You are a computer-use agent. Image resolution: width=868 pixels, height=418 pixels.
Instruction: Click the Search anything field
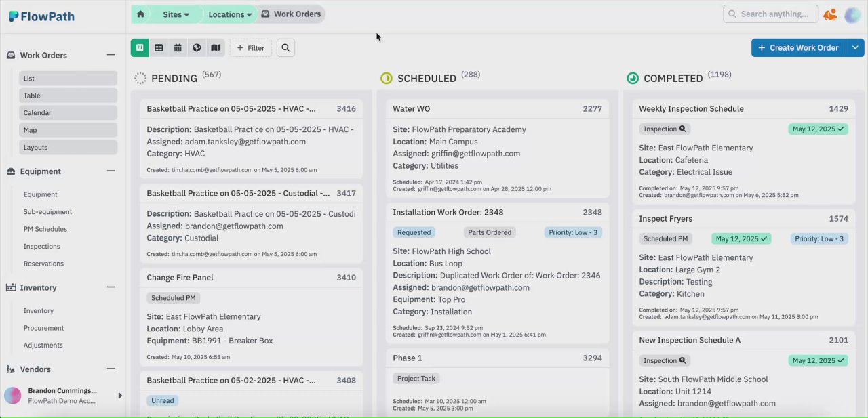click(x=770, y=14)
